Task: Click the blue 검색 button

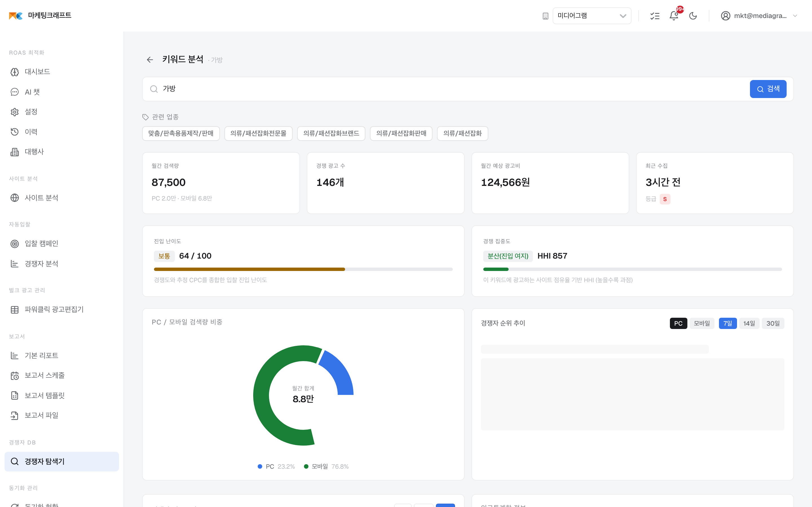Action: click(x=768, y=89)
